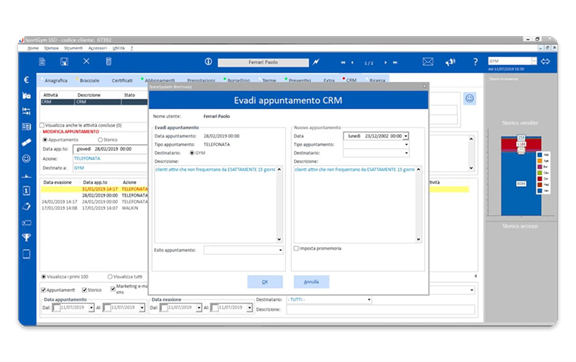This screenshot has height=362, width=576.
Task: Open the GYM location dropdown in toolbar
Action: click(534, 61)
